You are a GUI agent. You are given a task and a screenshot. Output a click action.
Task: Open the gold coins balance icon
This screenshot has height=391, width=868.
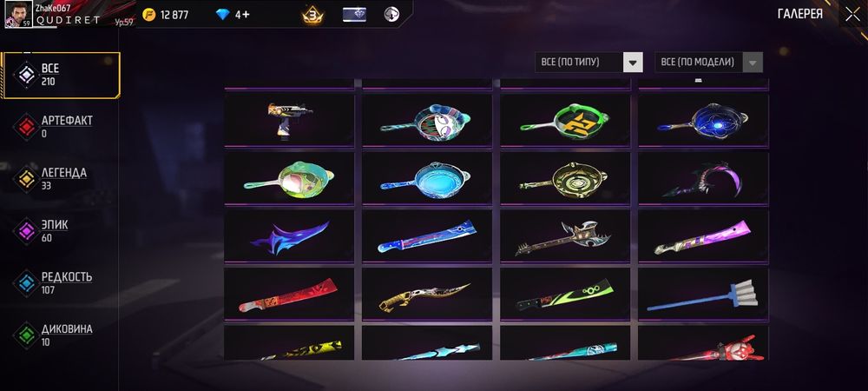[149, 15]
